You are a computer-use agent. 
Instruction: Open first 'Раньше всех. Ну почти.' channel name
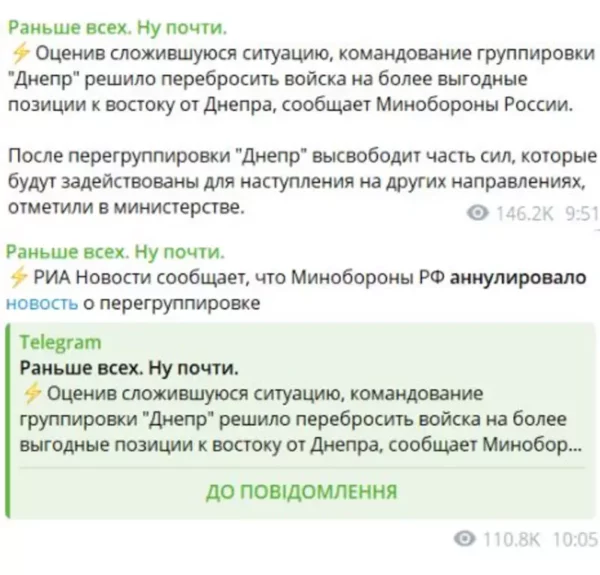click(117, 28)
